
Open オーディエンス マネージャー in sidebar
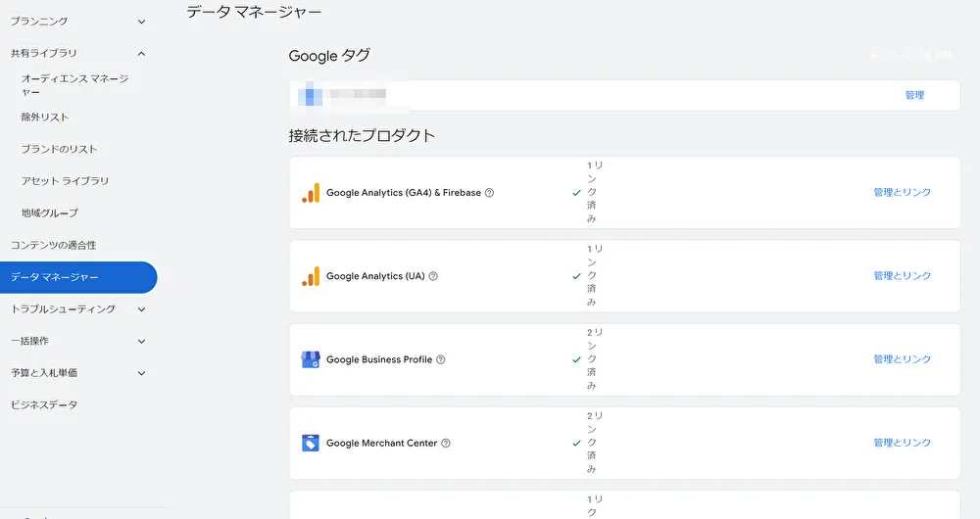pos(75,85)
